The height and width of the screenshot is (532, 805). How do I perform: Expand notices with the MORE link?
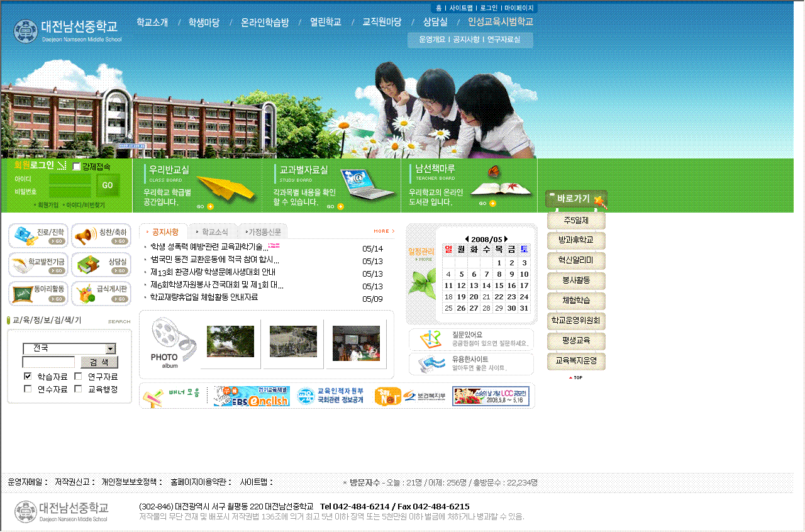[x=384, y=231]
